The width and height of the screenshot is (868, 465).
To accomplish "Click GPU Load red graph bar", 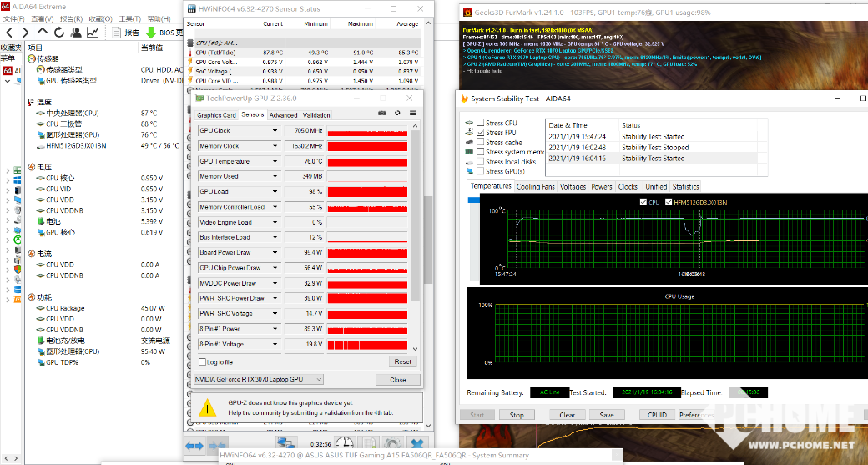I will [x=367, y=192].
